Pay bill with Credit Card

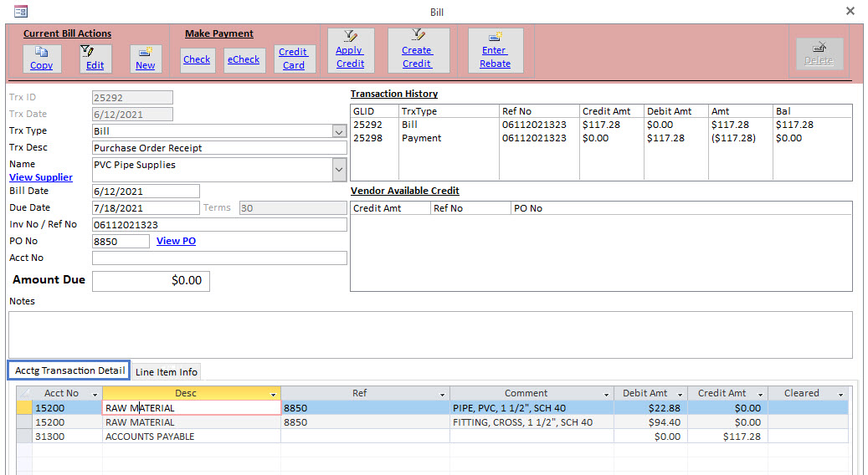(x=294, y=59)
